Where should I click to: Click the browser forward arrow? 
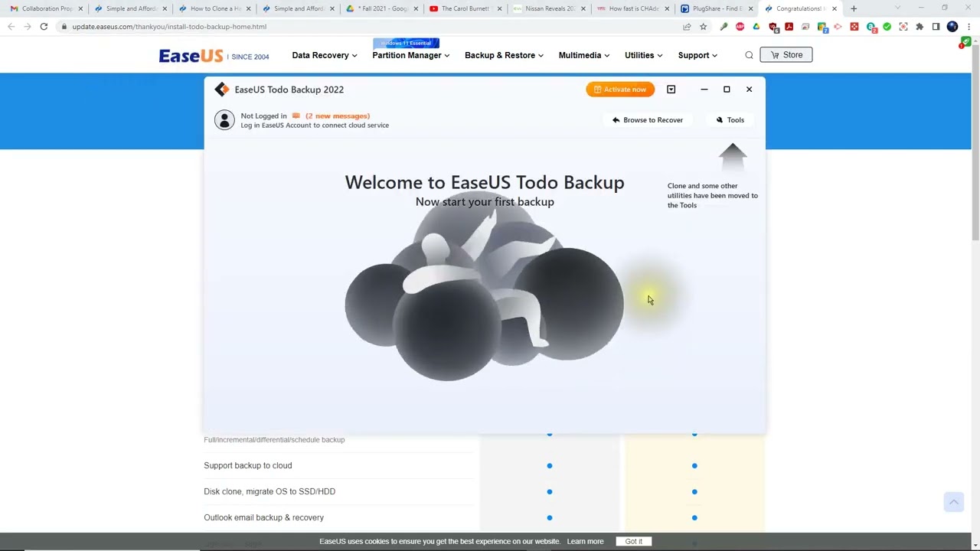pyautogui.click(x=27, y=27)
